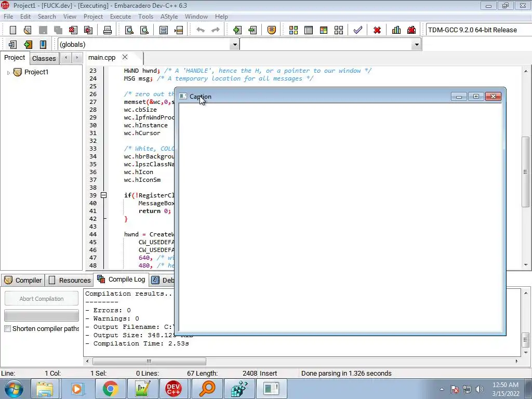The image size is (532, 399).
Task: Click the compile log horizontal scrollbar thumb
Action: pyautogui.click(x=149, y=361)
